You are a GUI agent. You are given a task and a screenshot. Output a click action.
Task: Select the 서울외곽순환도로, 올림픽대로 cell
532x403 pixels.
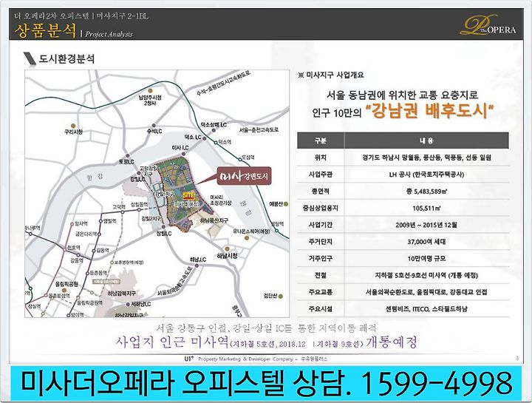(426, 292)
